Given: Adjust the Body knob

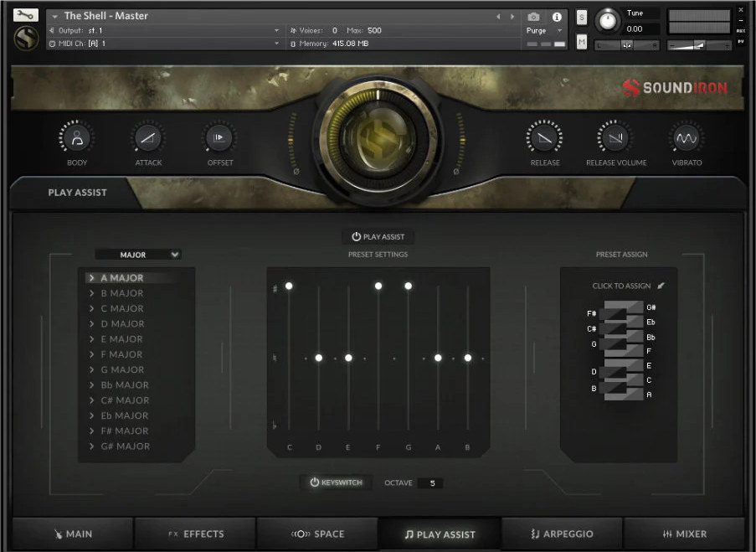Looking at the screenshot, I should pos(76,137).
